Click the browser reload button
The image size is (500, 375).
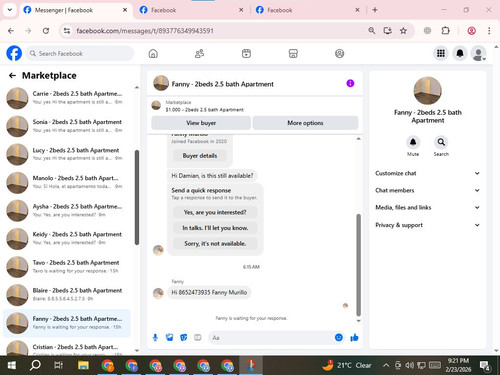(46, 31)
